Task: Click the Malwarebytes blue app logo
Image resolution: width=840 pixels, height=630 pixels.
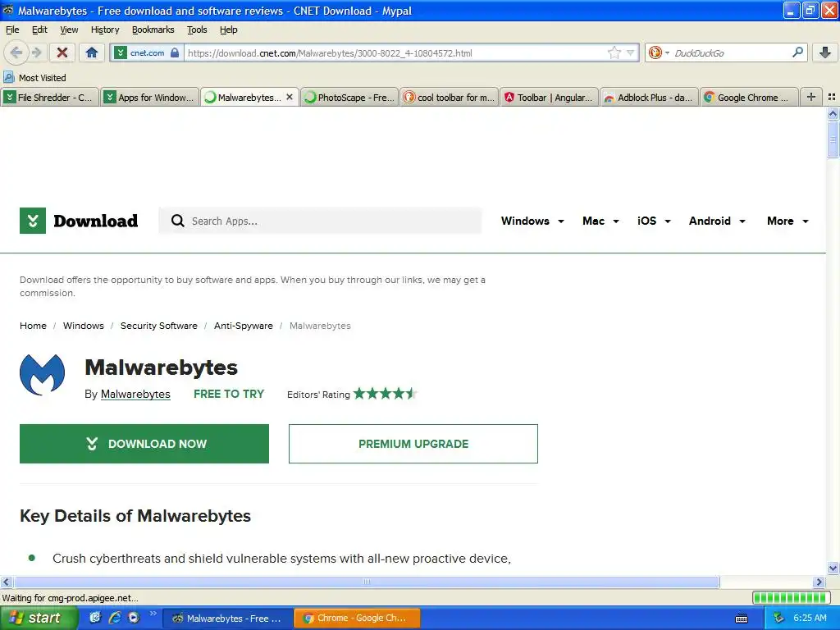Action: coord(43,374)
